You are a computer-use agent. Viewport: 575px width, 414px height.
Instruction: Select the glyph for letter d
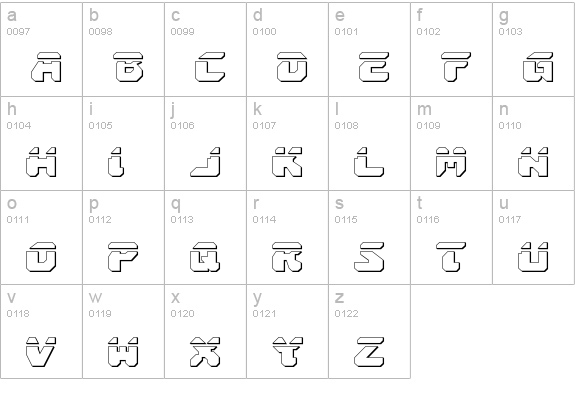[292, 67]
